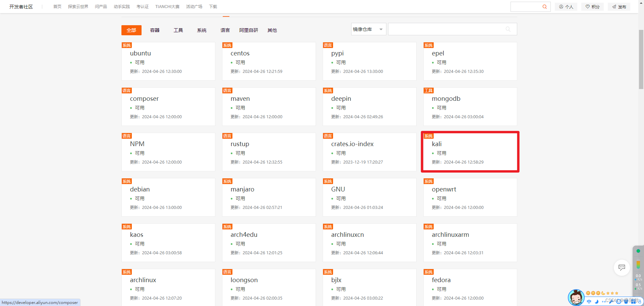Open the archlinuxcn mirror card
Image resolution: width=644 pixels, height=306 pixels.
[369, 243]
